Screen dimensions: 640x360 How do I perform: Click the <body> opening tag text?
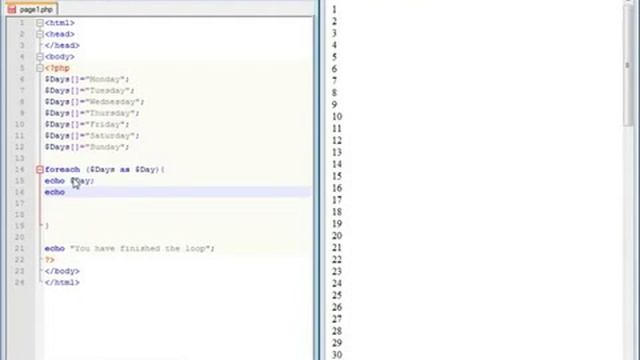pyautogui.click(x=60, y=57)
